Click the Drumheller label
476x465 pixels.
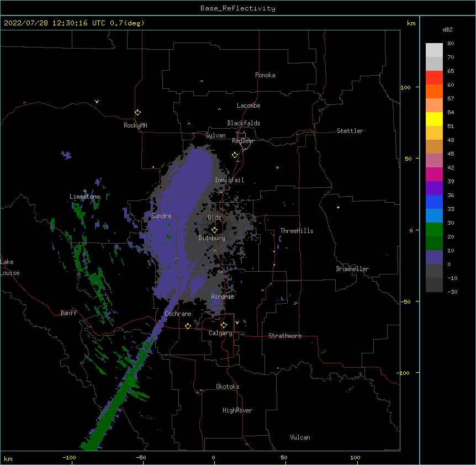pos(352,269)
